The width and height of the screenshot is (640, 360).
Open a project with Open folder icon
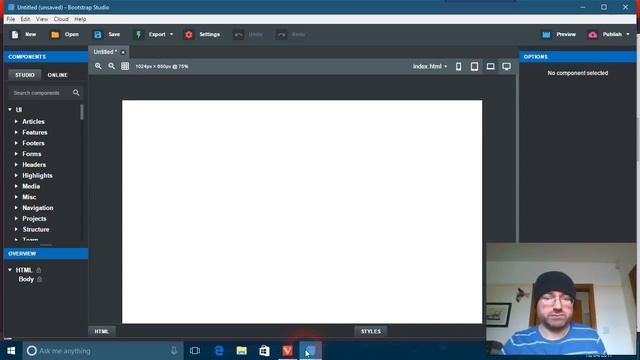point(55,35)
